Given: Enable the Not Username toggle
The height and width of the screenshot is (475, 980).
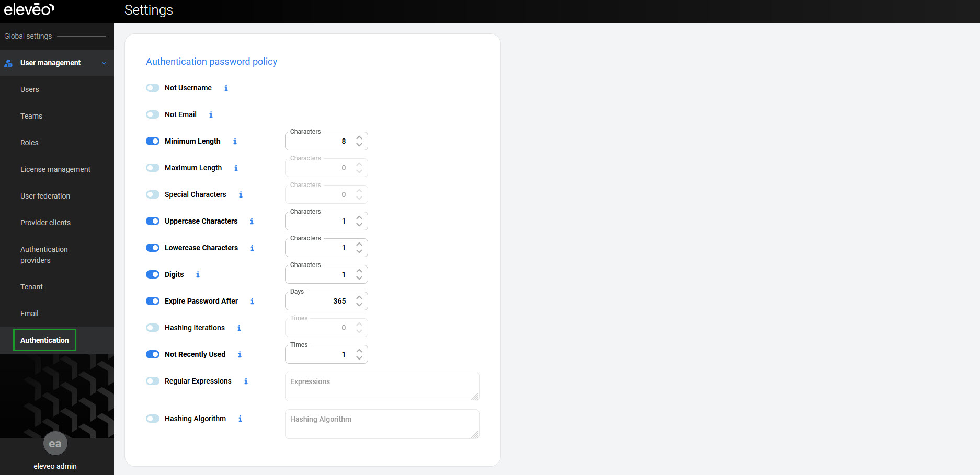Looking at the screenshot, I should (153, 88).
